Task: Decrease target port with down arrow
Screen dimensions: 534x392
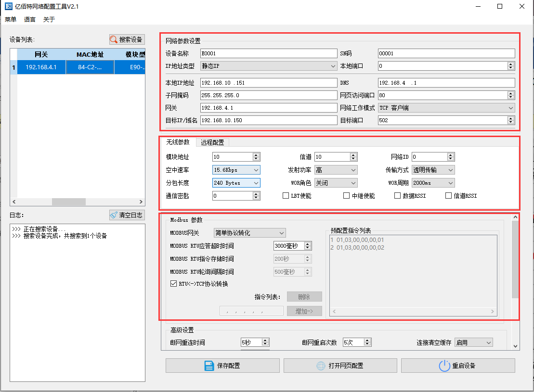Action: [x=511, y=123]
